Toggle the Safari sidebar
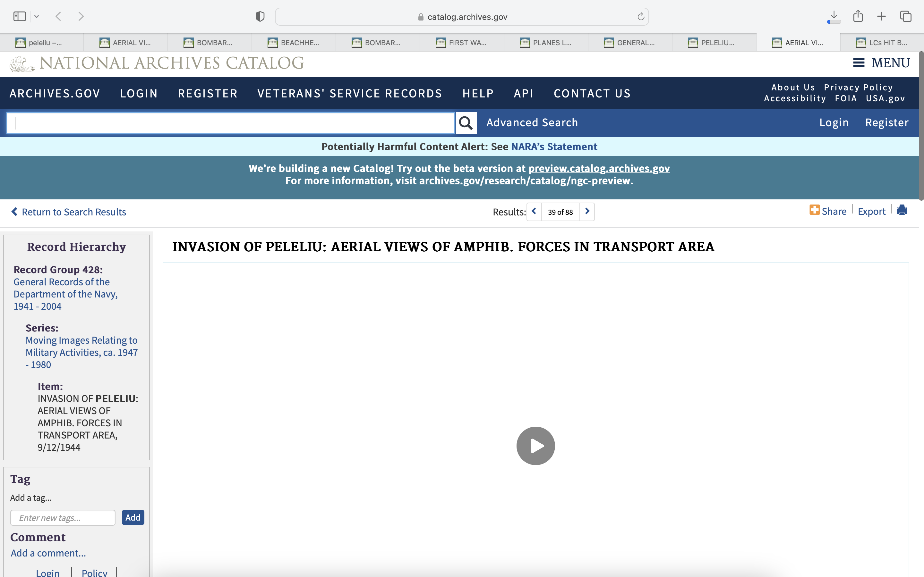The height and width of the screenshot is (577, 924). [20, 16]
